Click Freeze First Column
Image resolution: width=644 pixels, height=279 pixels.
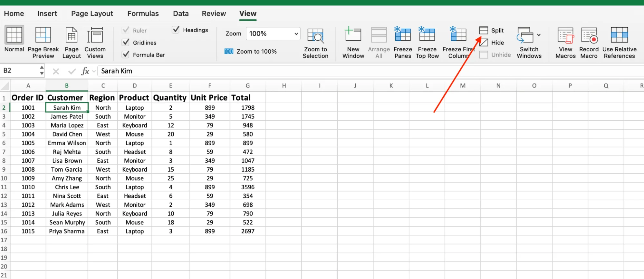(458, 43)
